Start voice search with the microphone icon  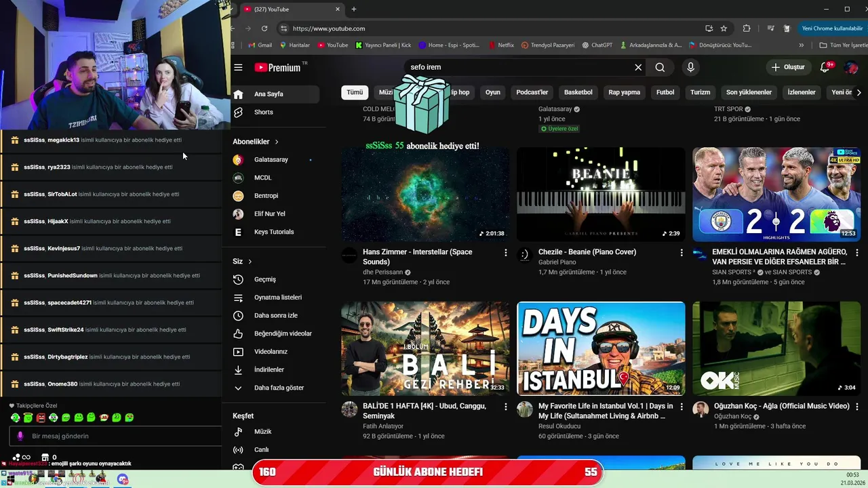(690, 67)
